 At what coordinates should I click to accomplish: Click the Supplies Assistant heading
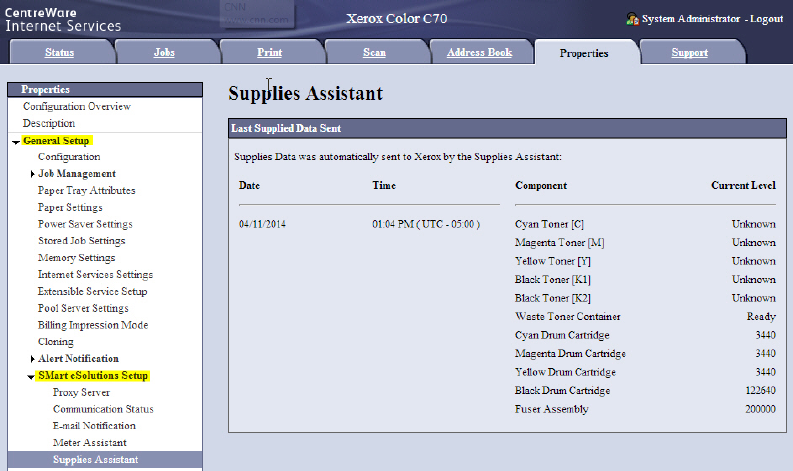(x=305, y=94)
